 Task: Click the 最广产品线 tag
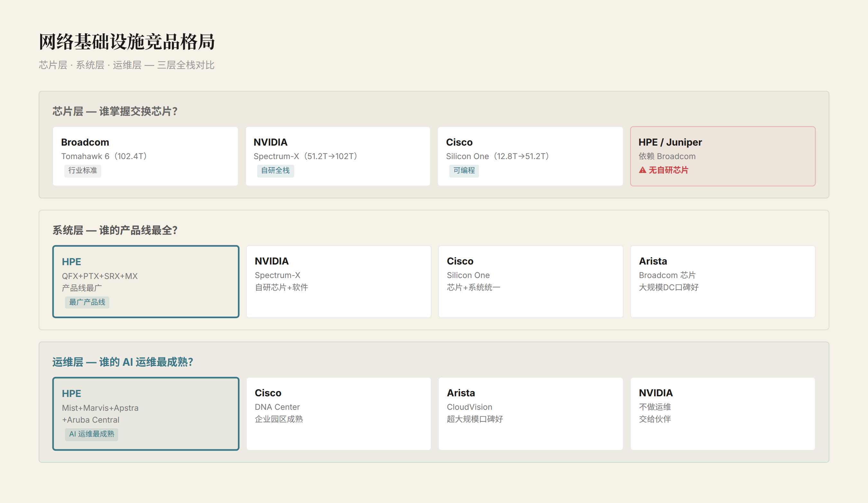tap(87, 302)
